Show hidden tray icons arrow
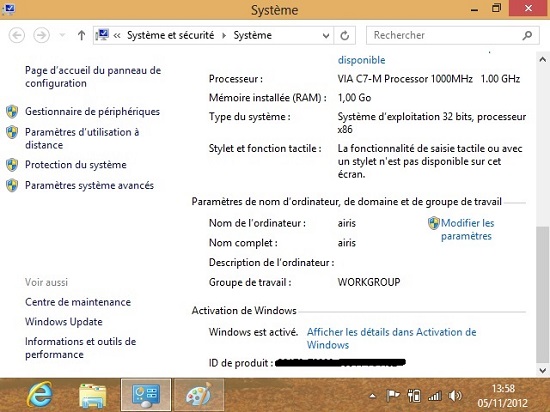The height and width of the screenshot is (412, 550). tap(373, 396)
